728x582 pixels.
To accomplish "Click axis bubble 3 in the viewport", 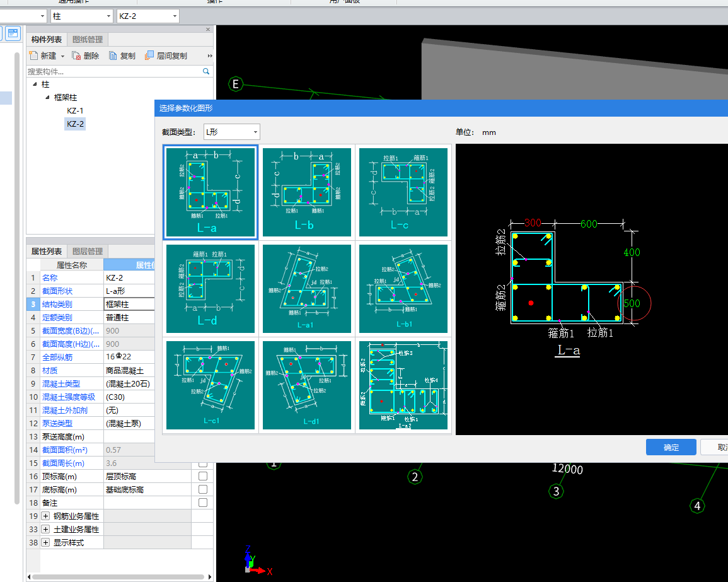I will (556, 491).
